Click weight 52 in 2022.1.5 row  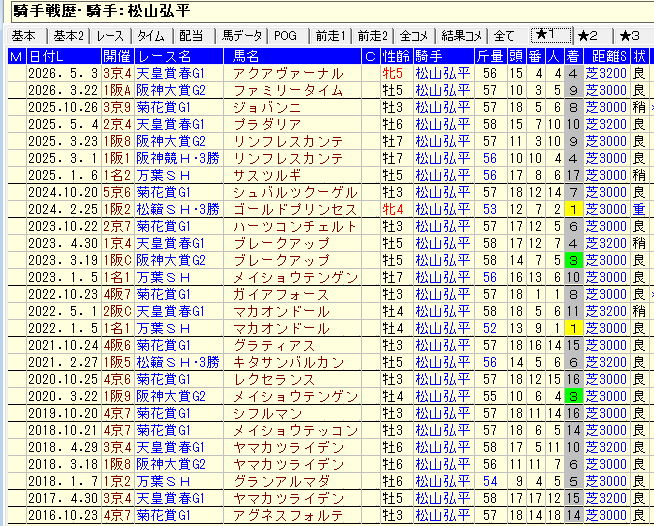pos(490,329)
